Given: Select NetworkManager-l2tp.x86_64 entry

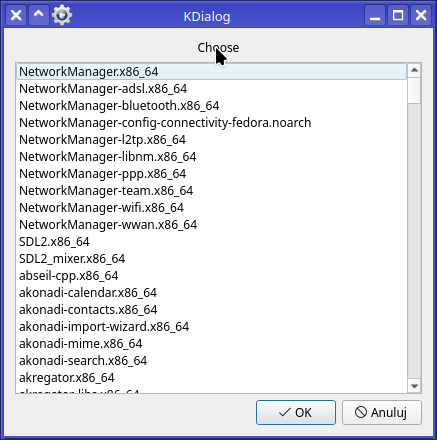Looking at the screenshot, I should (x=211, y=140).
